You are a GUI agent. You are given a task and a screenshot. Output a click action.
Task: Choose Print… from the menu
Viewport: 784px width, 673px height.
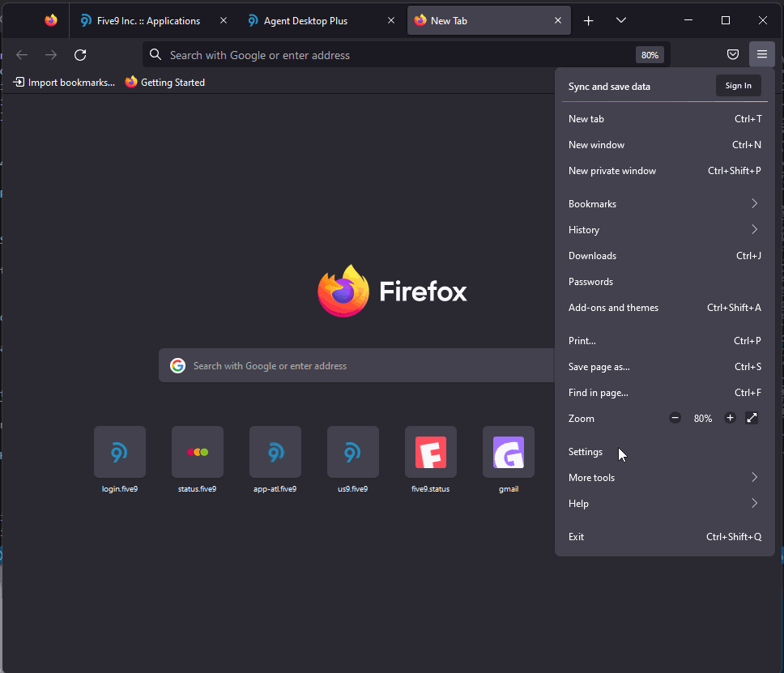pyautogui.click(x=664, y=341)
